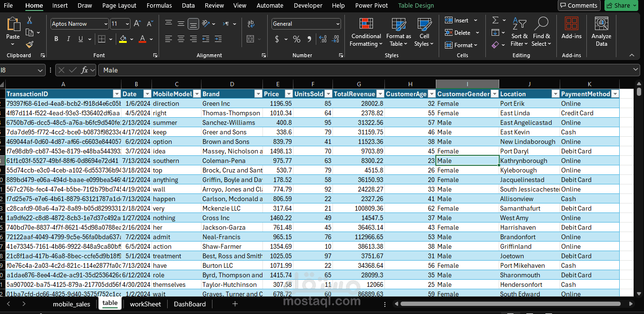Click the Insert Function fx icon

click(x=85, y=70)
